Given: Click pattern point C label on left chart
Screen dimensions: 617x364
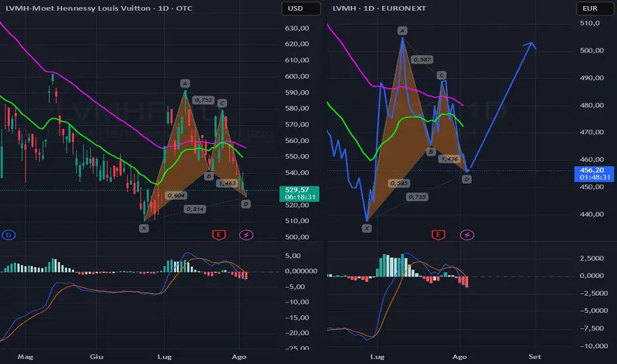Looking at the screenshot, I should 222,103.
